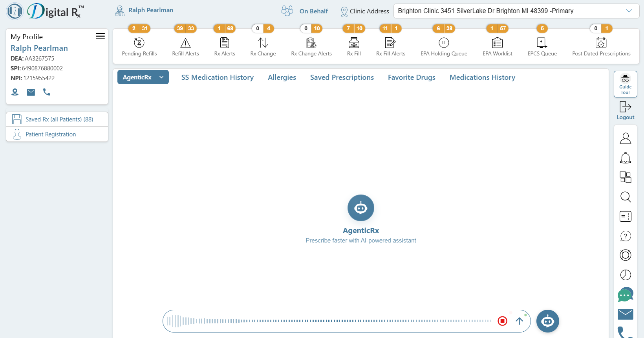The height and width of the screenshot is (338, 644).
Task: Click the profile phone icon
Action: coord(47,92)
